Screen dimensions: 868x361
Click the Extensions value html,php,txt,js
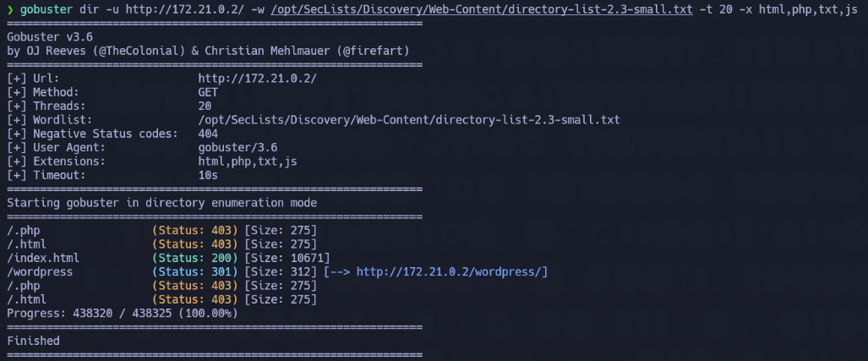click(248, 161)
